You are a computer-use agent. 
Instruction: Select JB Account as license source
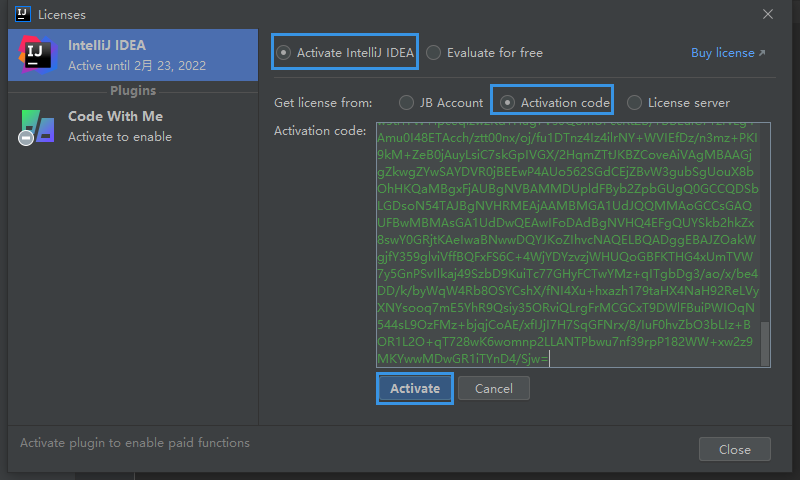tap(406, 102)
